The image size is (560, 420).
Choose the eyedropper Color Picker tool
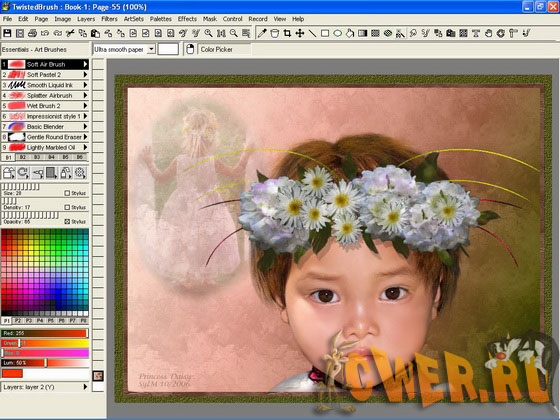(x=262, y=33)
